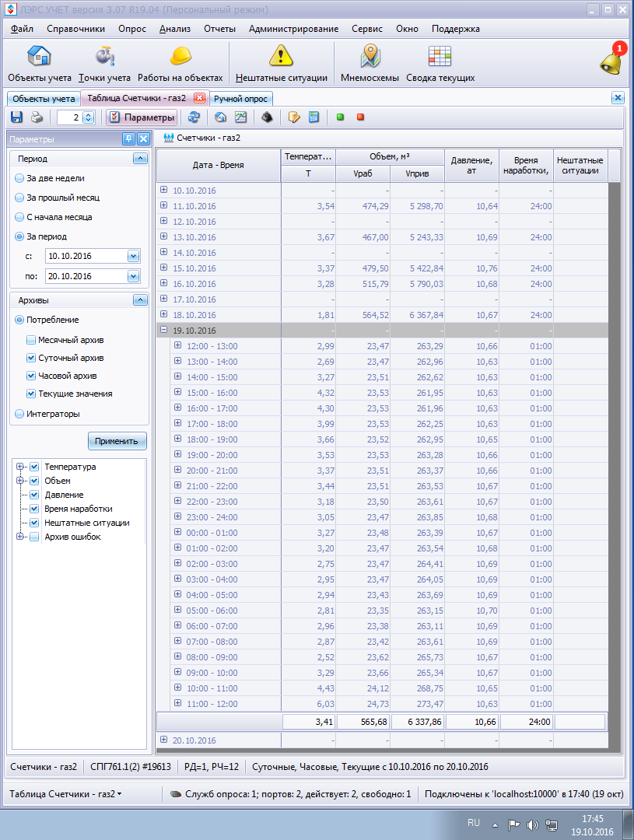The width and height of the screenshot is (634, 840).
Task: Toggle Текущие значения checkbox
Action: [x=31, y=394]
